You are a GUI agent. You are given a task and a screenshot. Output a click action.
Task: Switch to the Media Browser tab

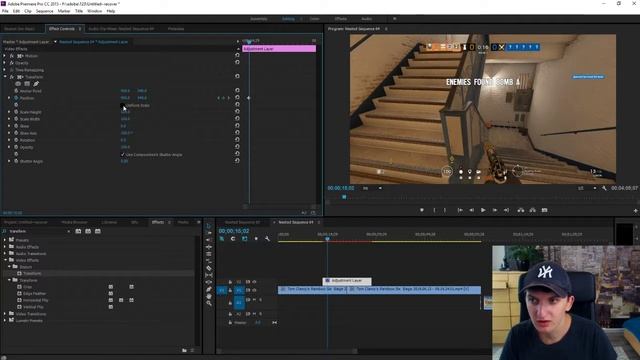[74, 222]
